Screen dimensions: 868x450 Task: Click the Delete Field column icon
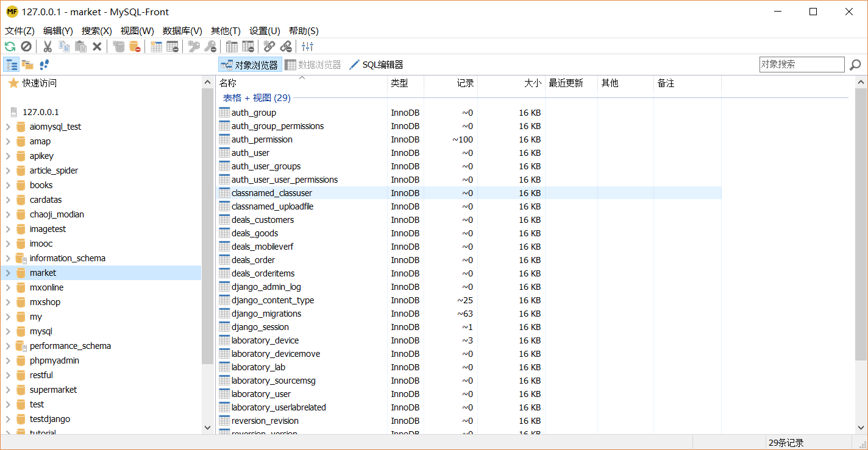point(248,46)
